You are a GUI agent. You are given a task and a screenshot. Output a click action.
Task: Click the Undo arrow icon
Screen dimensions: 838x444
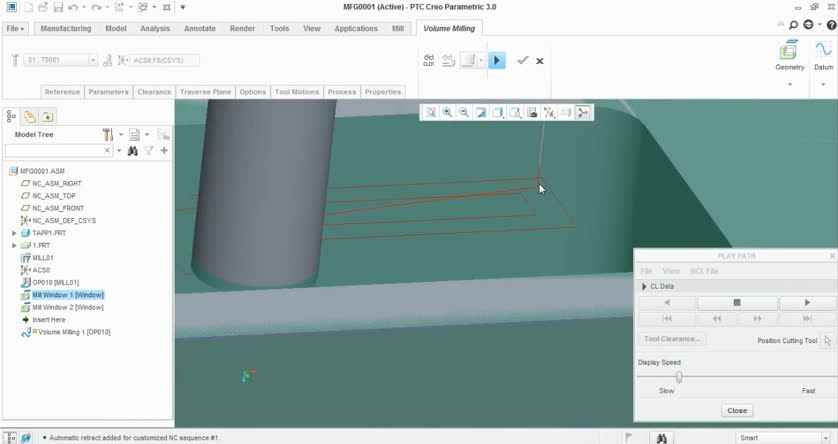[x=73, y=7]
